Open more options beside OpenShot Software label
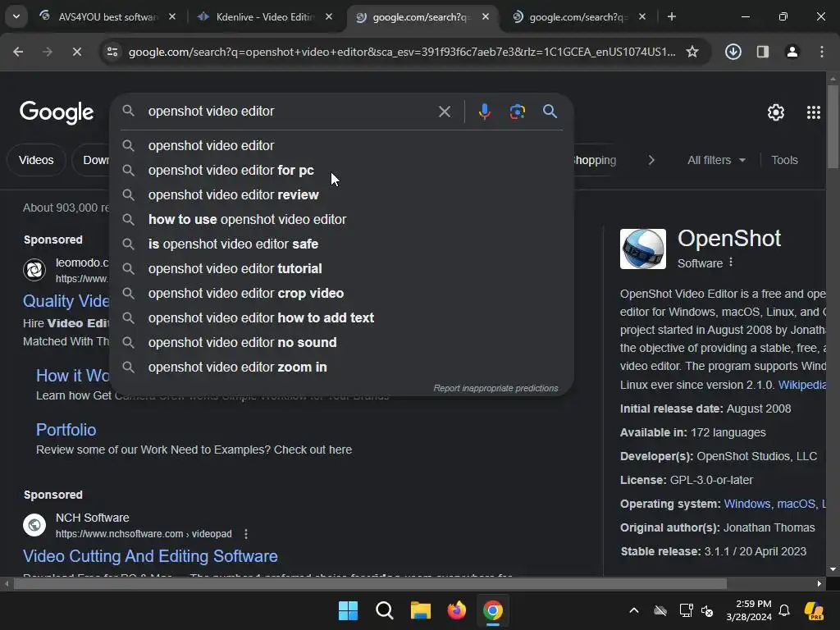840x630 pixels. tap(731, 262)
